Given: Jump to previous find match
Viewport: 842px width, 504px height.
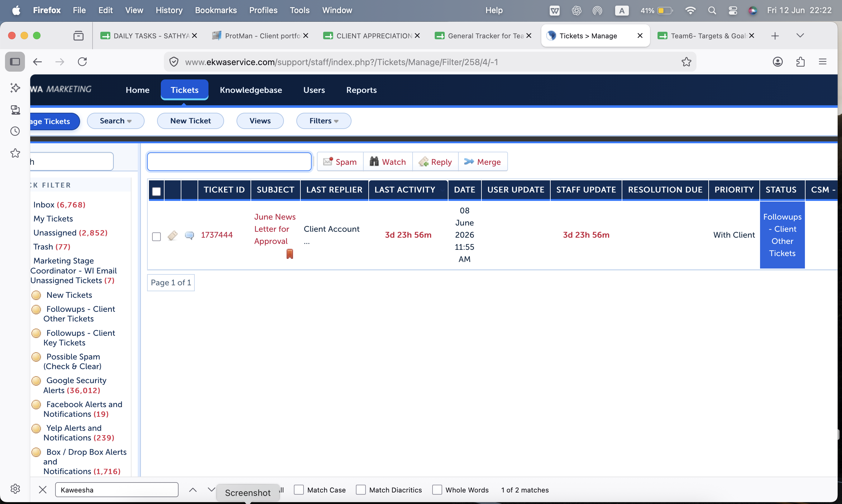Looking at the screenshot, I should [x=193, y=489].
